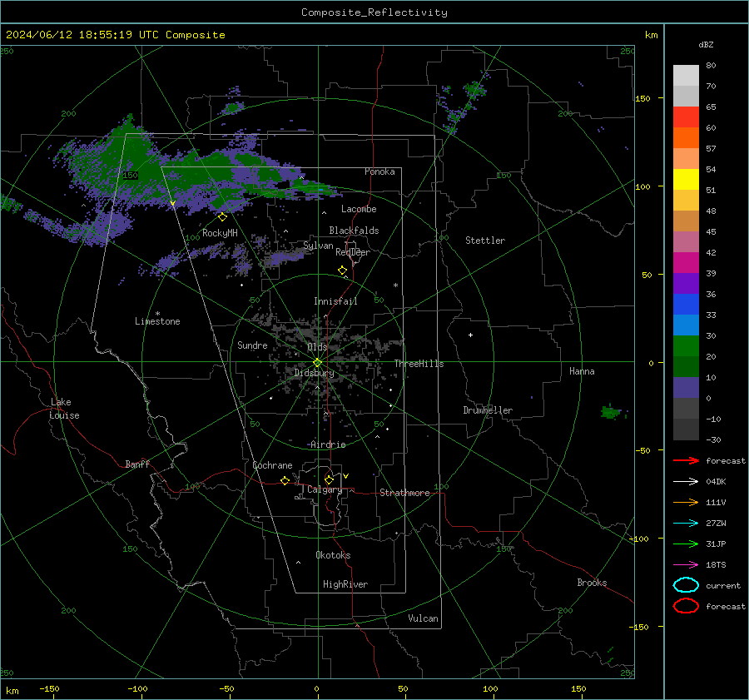Image resolution: width=749 pixels, height=700 pixels.
Task: Click the indigo 10 dBZ color swatch
Action: (x=686, y=387)
